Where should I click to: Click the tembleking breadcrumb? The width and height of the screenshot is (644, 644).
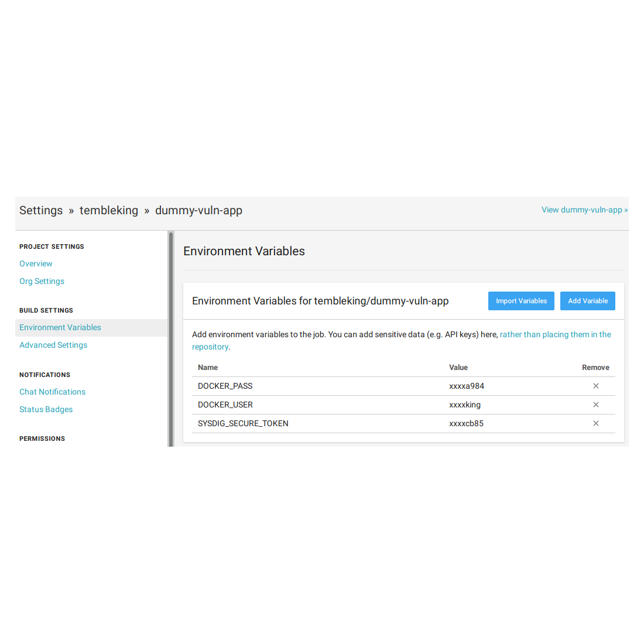tap(109, 210)
